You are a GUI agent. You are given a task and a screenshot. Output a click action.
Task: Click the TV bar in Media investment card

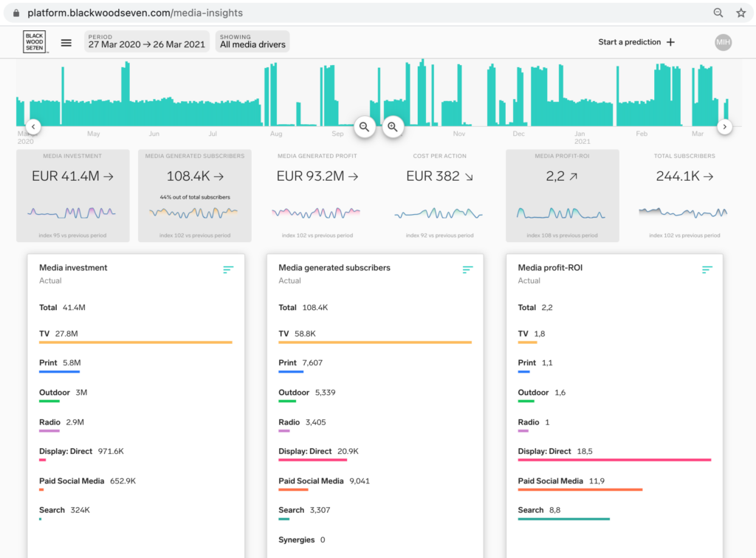137,342
